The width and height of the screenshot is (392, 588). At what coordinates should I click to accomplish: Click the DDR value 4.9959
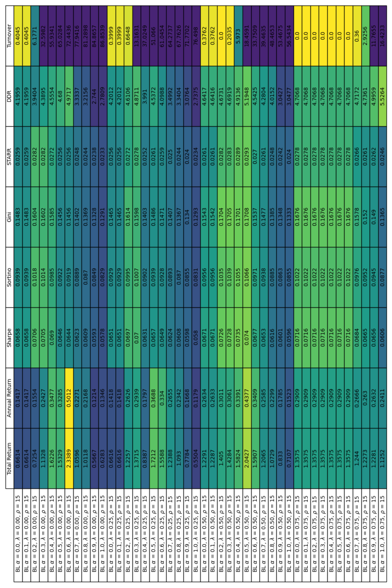coord(374,96)
